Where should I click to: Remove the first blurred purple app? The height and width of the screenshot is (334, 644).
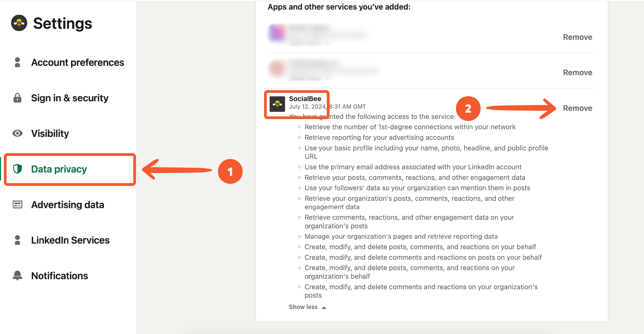pos(577,37)
